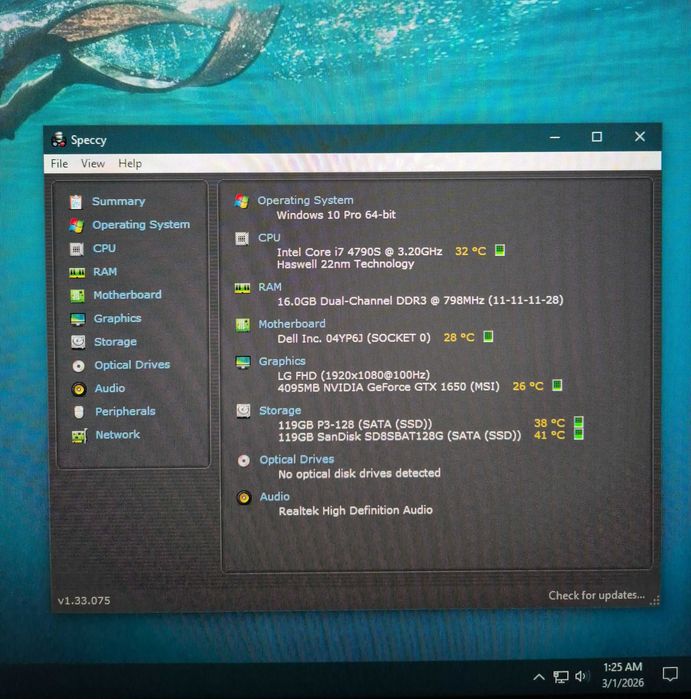The height and width of the screenshot is (699, 691).
Task: Click CPU heading link in summary panel
Action: tap(269, 238)
